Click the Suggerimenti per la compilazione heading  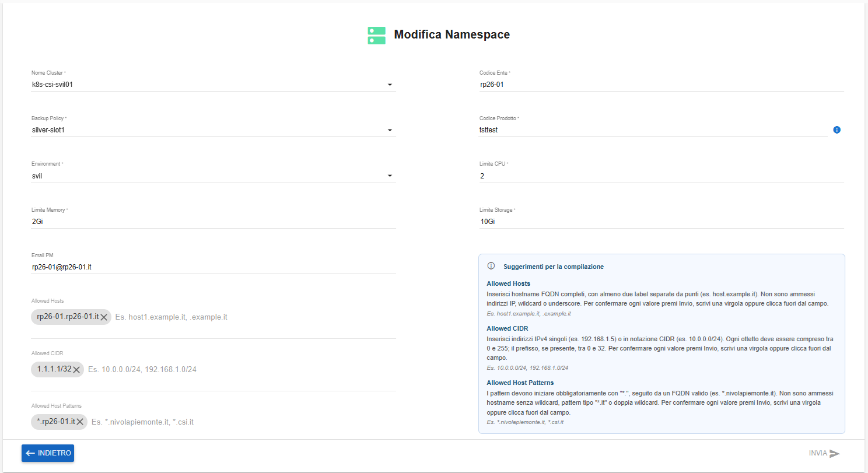[x=554, y=267]
